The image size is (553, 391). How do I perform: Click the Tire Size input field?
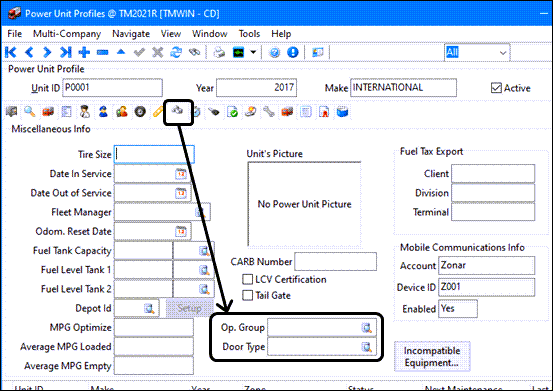click(x=154, y=154)
